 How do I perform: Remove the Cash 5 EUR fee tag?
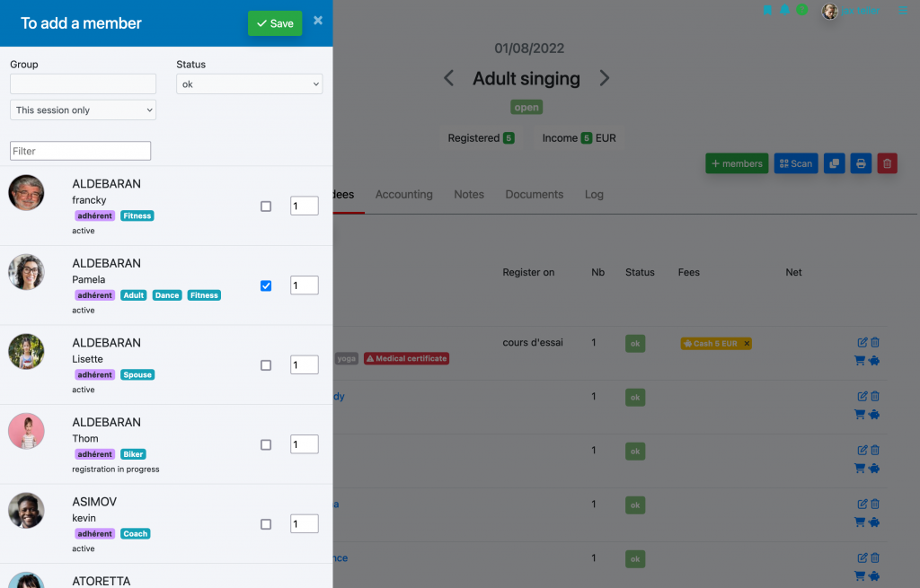(x=747, y=344)
